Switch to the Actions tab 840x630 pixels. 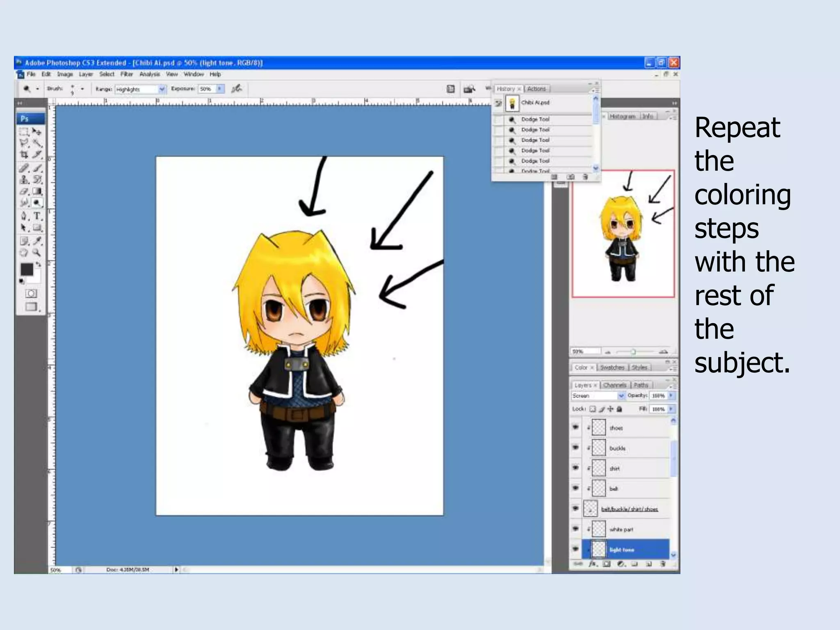click(536, 89)
